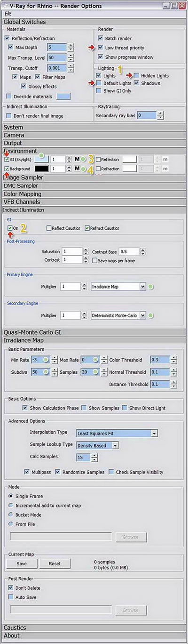188x644 pixels.
Task: Click Browse in the Mode section
Action: click(131, 537)
